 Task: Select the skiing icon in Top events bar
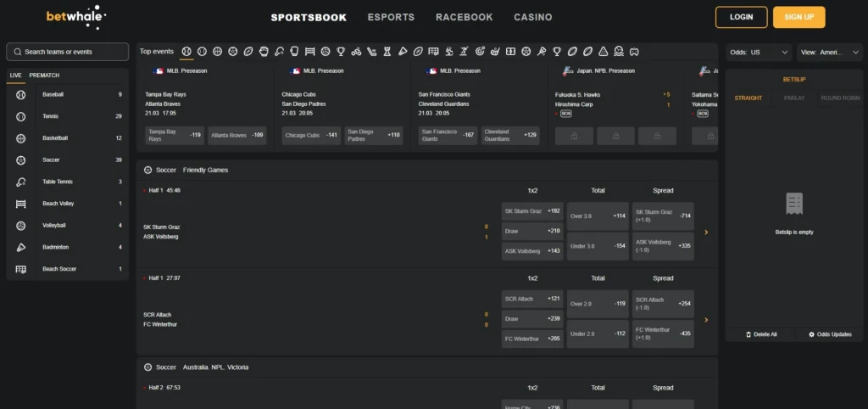coord(449,52)
